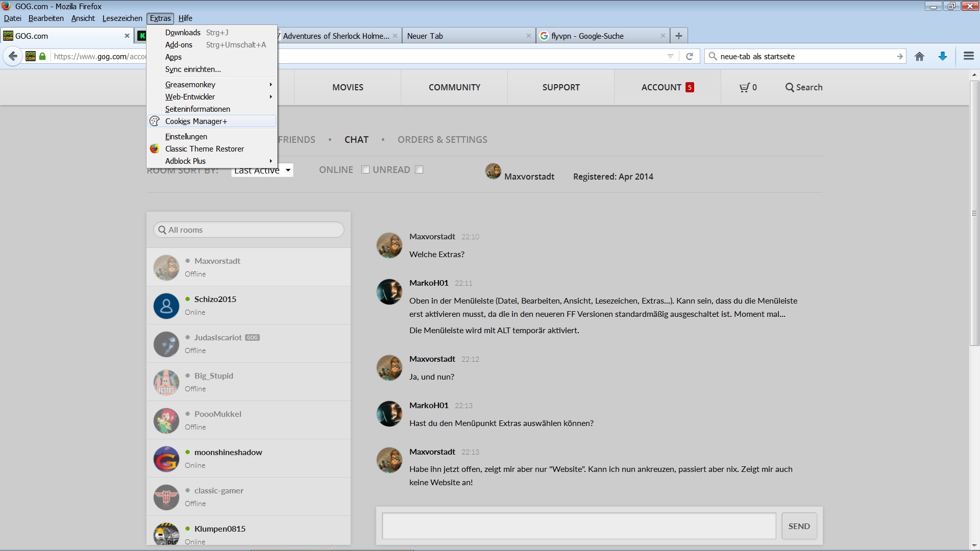Click the reload page icon
The height and width of the screenshot is (551, 980).
(690, 57)
